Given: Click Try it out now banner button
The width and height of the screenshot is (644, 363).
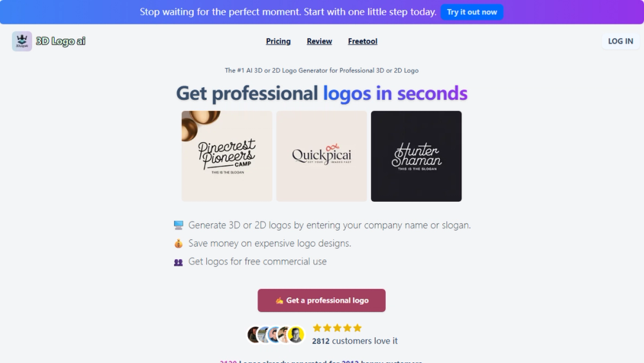Looking at the screenshot, I should coord(471,12).
